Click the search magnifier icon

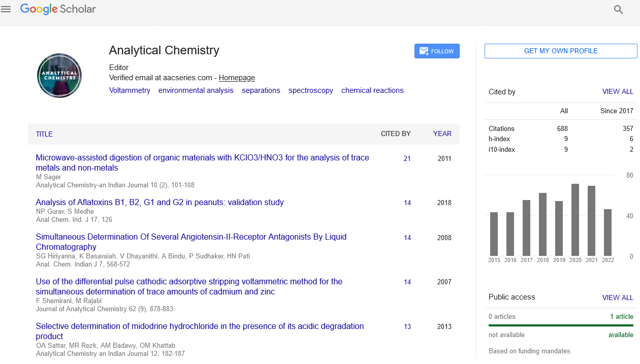[x=618, y=9]
